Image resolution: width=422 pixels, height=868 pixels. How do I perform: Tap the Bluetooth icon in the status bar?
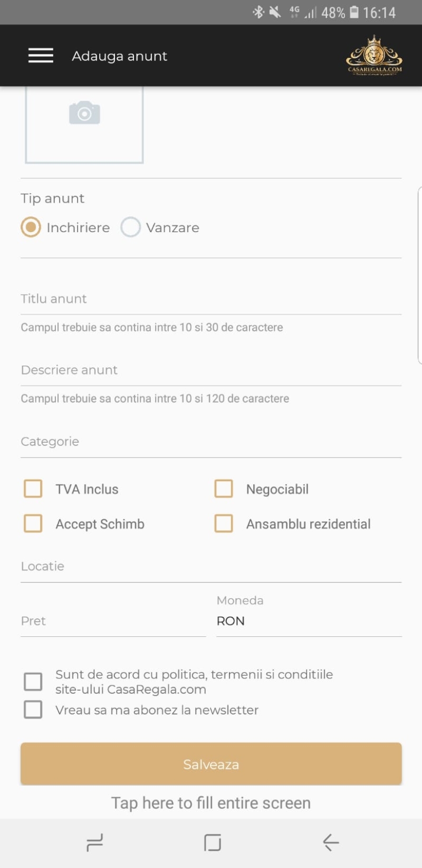[x=259, y=12]
